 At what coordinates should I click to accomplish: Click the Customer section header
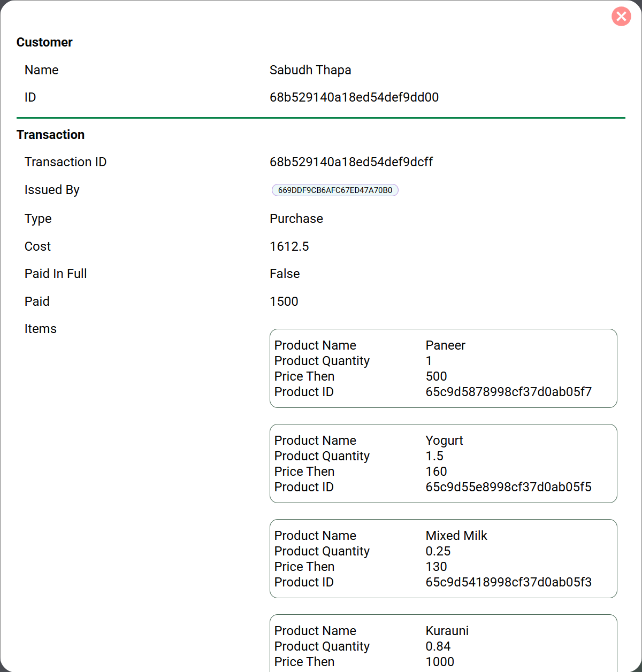point(44,42)
